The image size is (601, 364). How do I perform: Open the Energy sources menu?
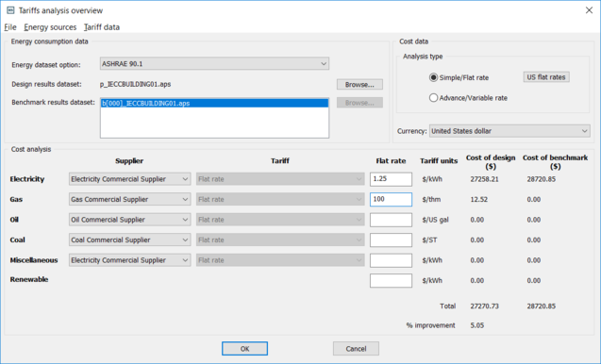coord(50,27)
